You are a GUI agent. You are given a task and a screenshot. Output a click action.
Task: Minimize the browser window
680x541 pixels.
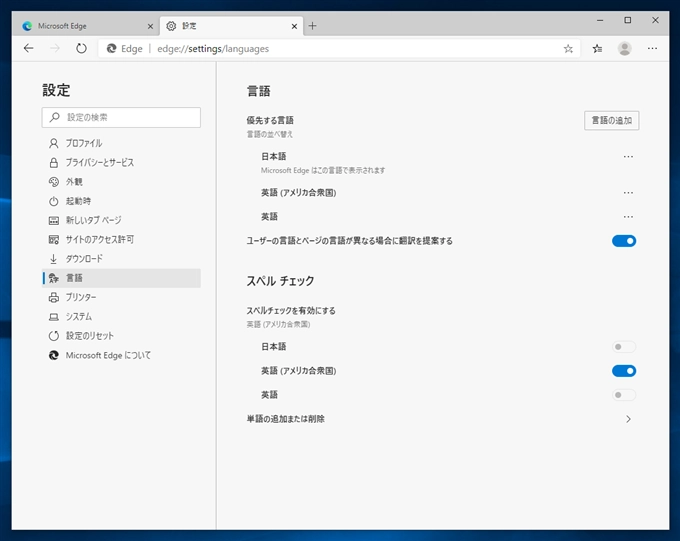[600, 20]
